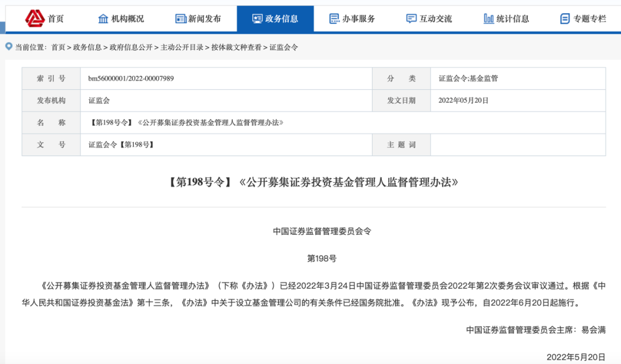Click the location pin icon before 当前位置
The image size is (621, 364).
pos(9,47)
